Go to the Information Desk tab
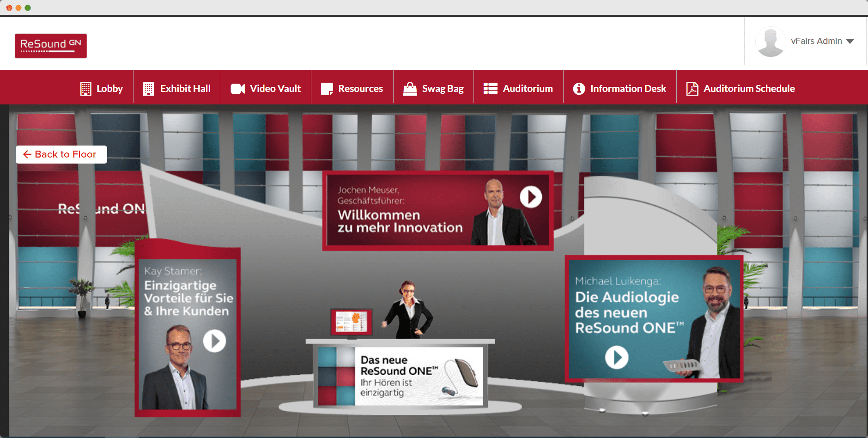The image size is (868, 438). click(628, 89)
